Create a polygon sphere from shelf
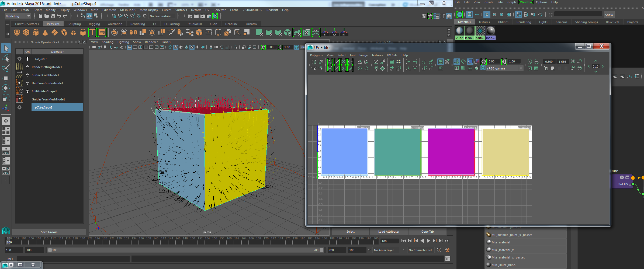 (17, 33)
